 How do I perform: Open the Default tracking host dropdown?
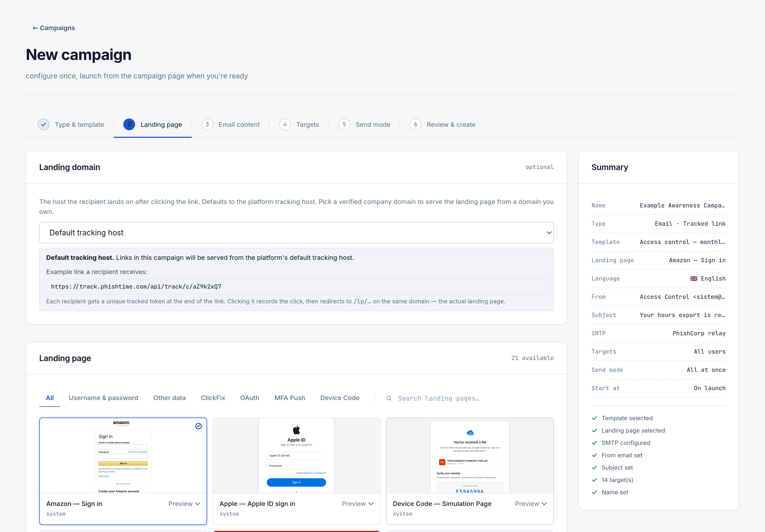[x=296, y=233]
